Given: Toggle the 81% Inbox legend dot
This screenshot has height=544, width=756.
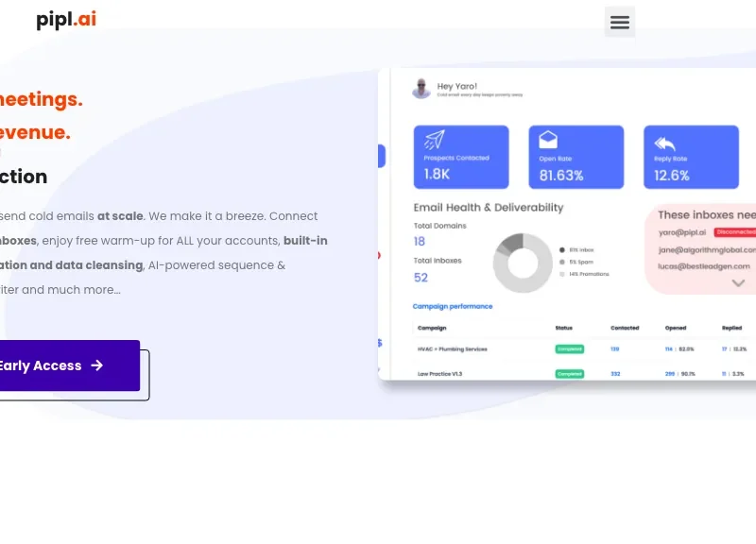Looking at the screenshot, I should (561, 249).
